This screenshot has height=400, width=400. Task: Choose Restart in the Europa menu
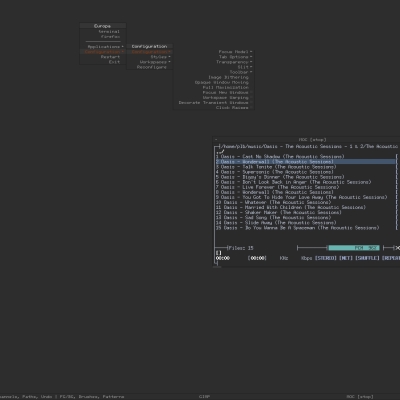pos(103,57)
